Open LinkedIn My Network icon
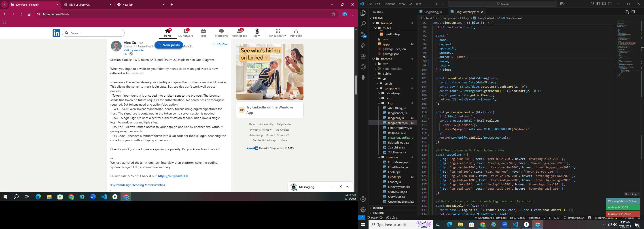The image size is (644, 229). [186, 31]
